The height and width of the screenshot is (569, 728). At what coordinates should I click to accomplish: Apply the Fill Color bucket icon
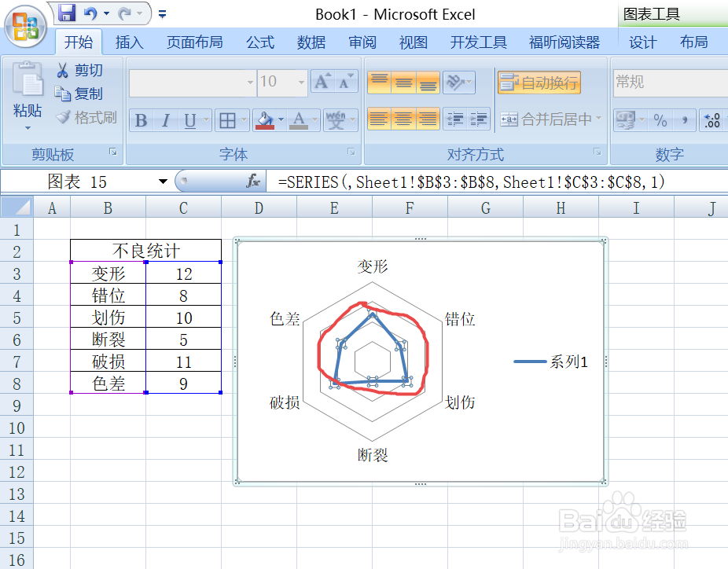[265, 120]
